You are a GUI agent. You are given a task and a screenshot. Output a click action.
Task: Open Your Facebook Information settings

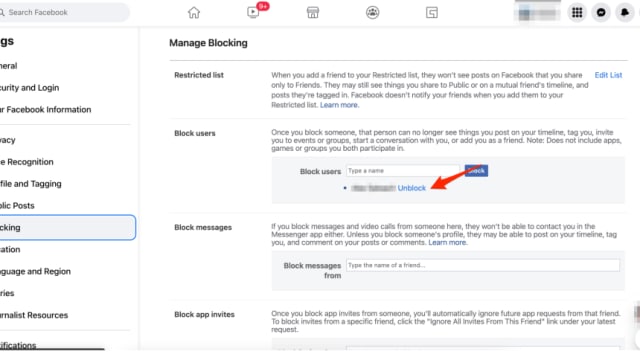pyautogui.click(x=45, y=110)
